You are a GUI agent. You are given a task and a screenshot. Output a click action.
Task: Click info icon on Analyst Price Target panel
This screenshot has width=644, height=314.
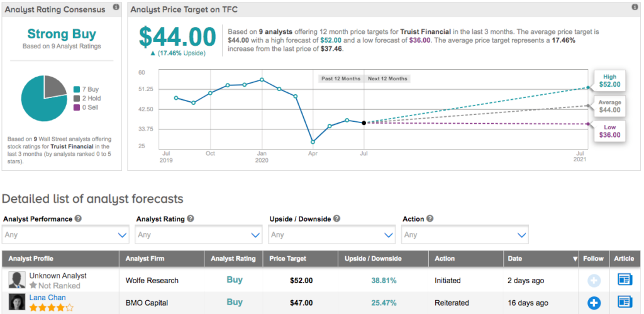(633, 7)
